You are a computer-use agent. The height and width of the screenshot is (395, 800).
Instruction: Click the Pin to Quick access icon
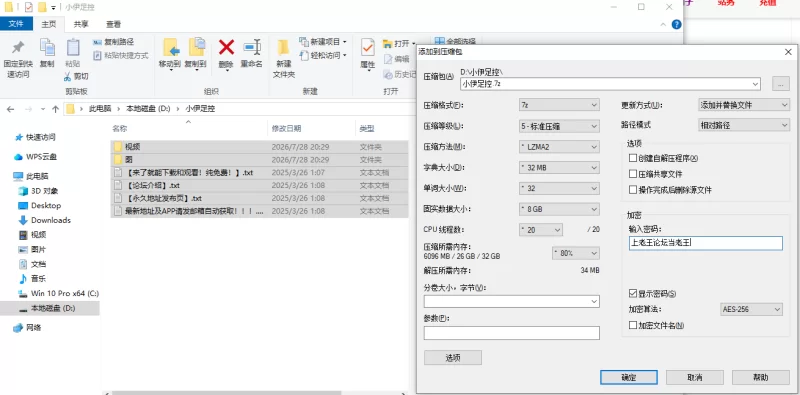coord(18,47)
